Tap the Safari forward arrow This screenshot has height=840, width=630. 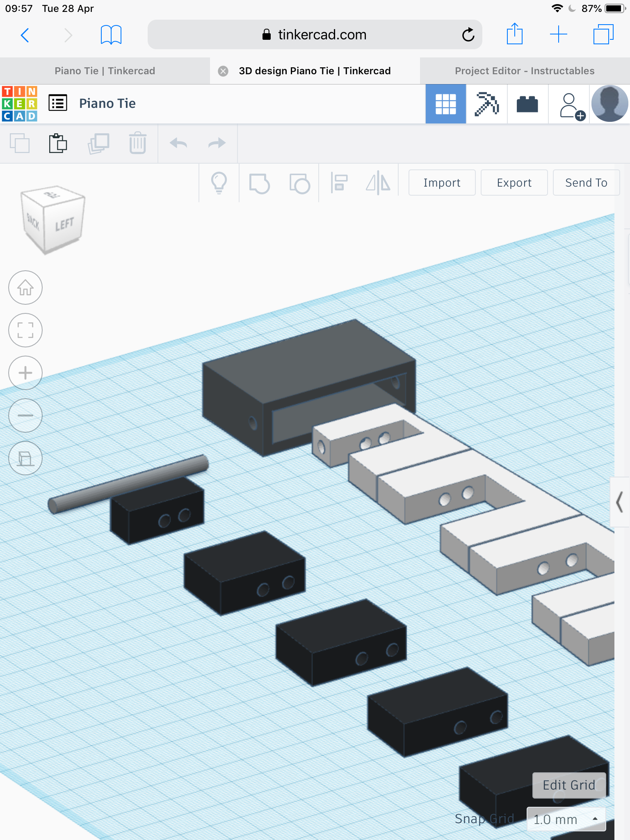tap(68, 35)
